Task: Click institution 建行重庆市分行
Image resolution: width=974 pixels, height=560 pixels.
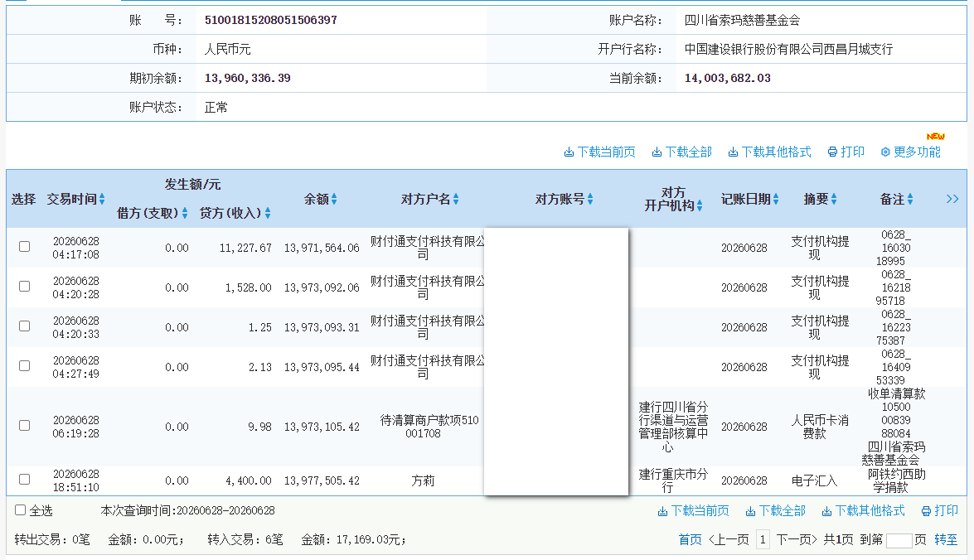Action: 673,480
